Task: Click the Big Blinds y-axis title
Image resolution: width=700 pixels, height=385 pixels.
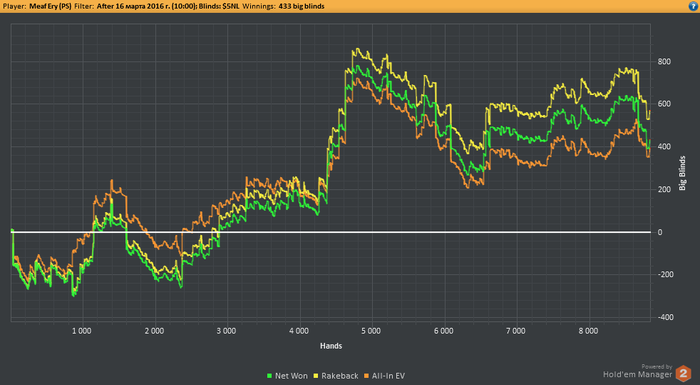Action: point(682,173)
